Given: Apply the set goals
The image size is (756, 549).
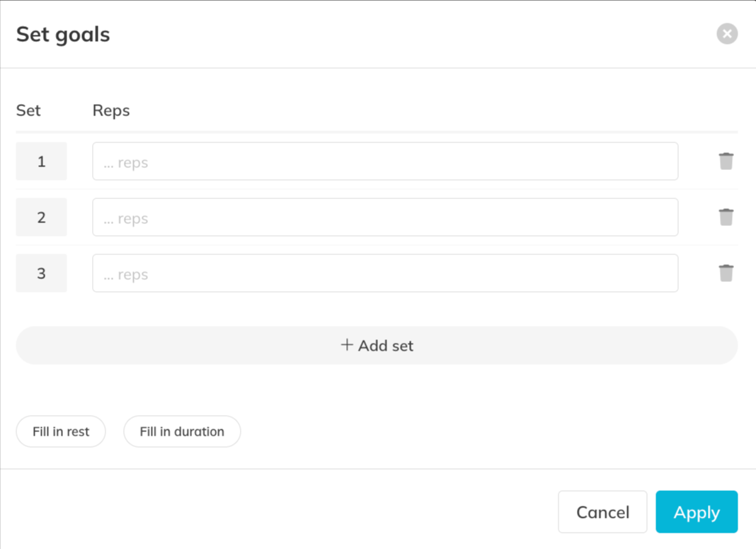Looking at the screenshot, I should 697,512.
